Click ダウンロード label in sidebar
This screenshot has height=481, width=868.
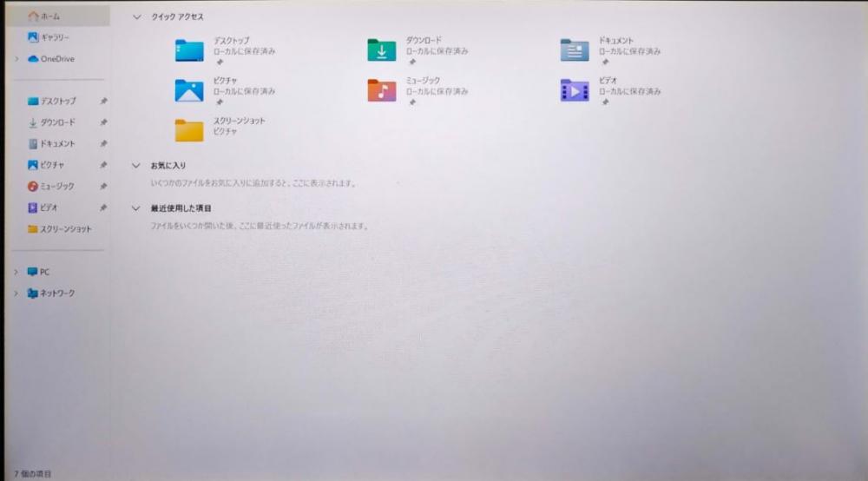pyautogui.click(x=57, y=122)
